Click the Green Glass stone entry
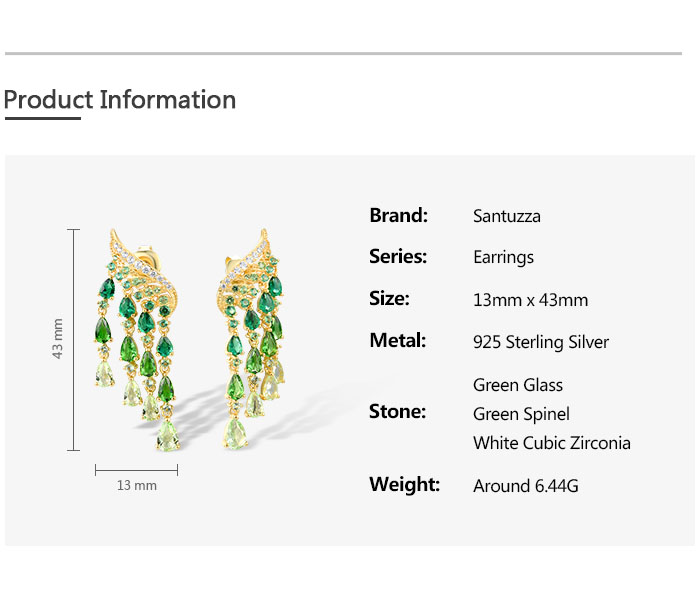This screenshot has width=700, height=596. 517,385
